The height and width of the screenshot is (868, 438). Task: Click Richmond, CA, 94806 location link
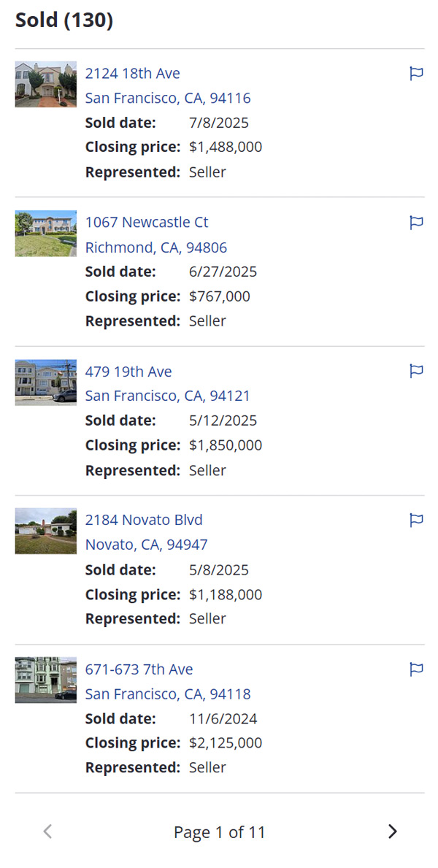(155, 247)
